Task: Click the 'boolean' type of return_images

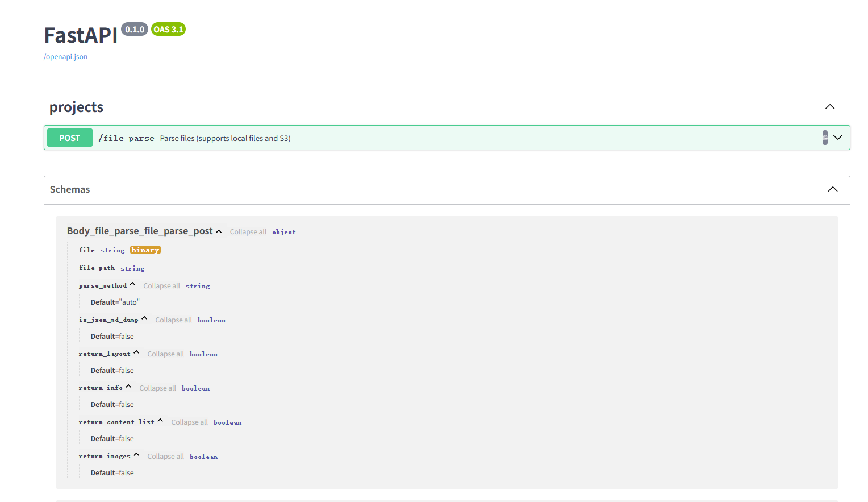Action: 203,457
